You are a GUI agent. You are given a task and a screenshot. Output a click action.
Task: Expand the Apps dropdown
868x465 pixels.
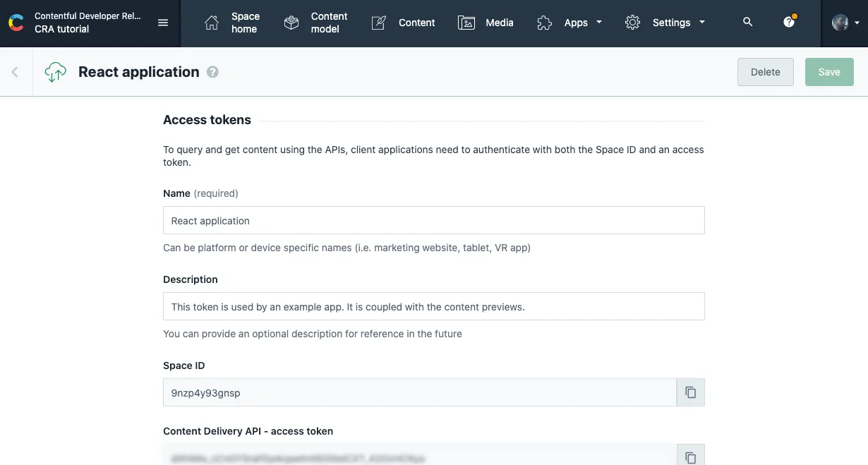point(569,23)
